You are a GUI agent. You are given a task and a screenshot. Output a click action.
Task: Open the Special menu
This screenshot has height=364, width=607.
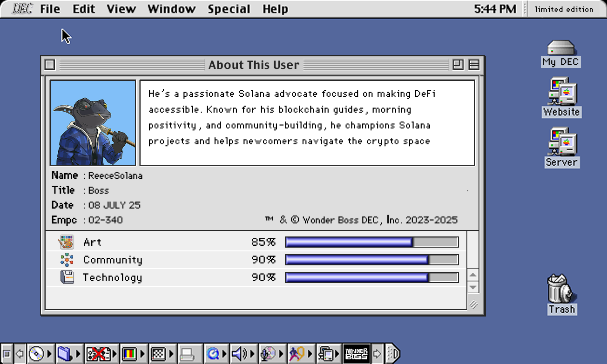click(229, 9)
